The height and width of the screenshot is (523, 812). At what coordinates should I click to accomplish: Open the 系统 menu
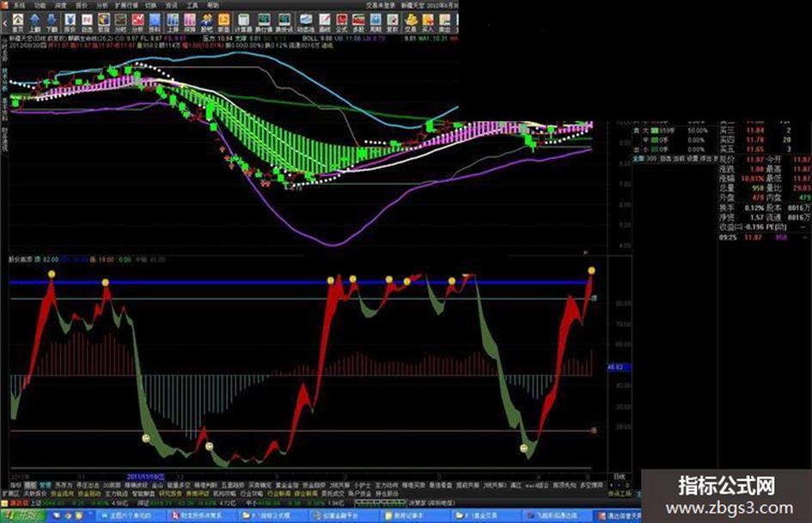tap(19, 5)
